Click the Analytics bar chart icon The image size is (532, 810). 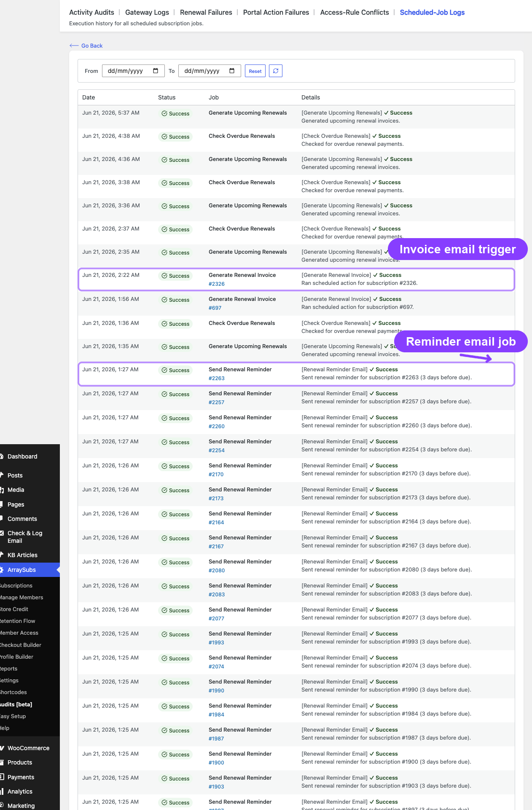pyautogui.click(x=2, y=791)
